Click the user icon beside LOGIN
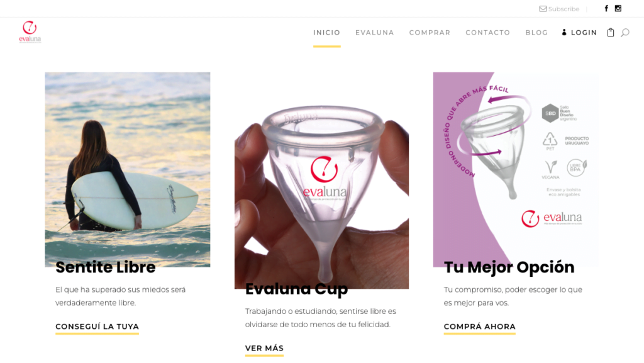Viewport: 644px width, 363px height. click(x=564, y=33)
